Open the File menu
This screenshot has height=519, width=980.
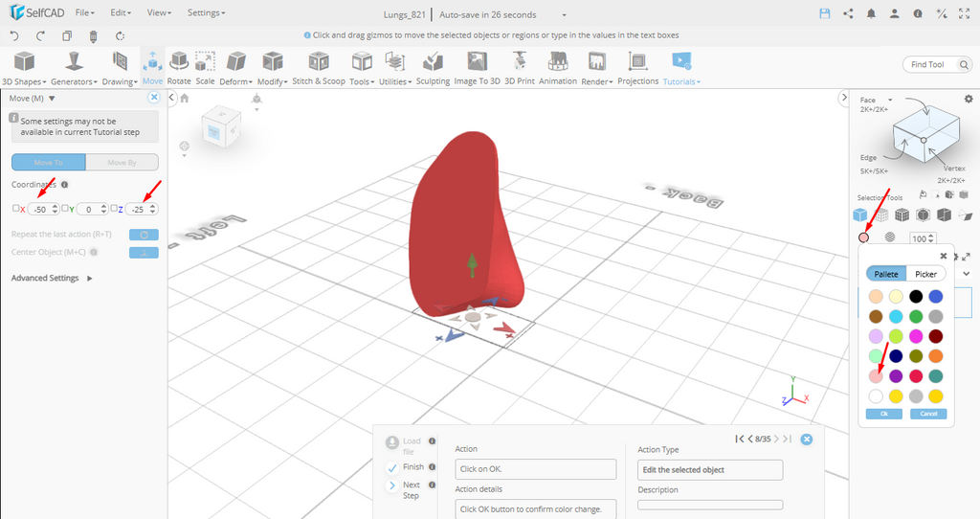pos(84,13)
